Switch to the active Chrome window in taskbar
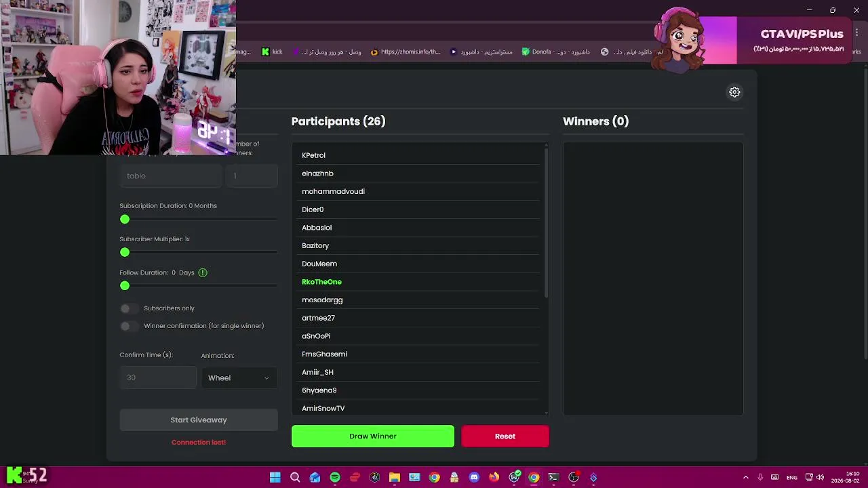The image size is (868, 488). [534, 477]
